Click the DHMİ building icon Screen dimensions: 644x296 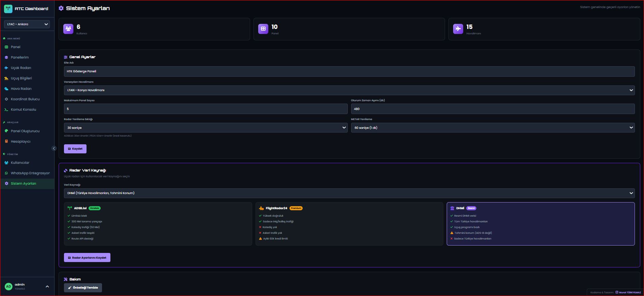point(452,208)
